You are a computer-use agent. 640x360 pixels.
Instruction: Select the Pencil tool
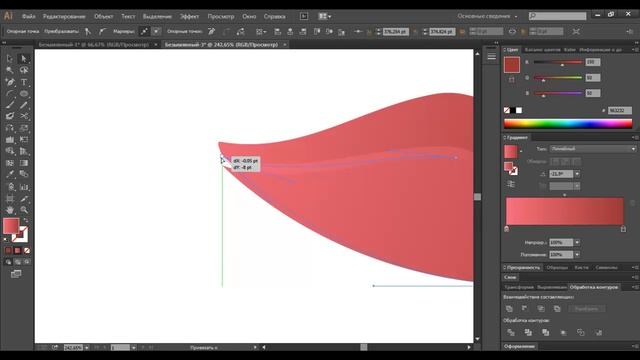[x=24, y=105]
